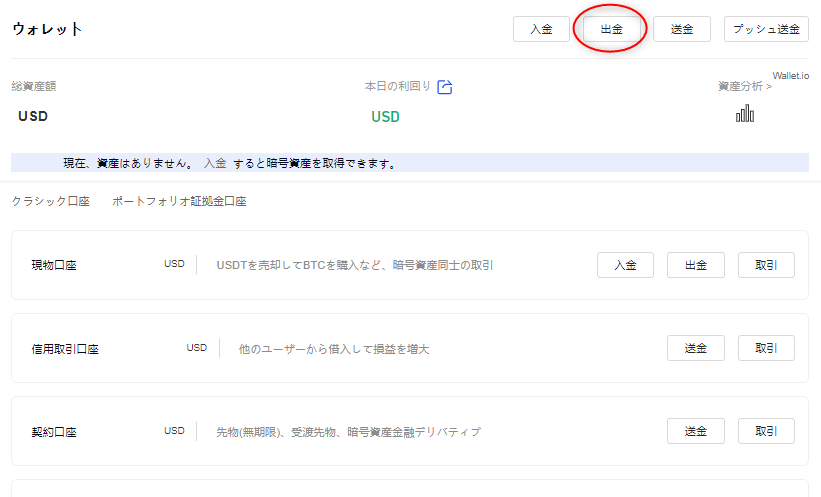This screenshot has height=497, width=821.
Task: Click the share icon beside 本日の利回り
Action: point(445,87)
